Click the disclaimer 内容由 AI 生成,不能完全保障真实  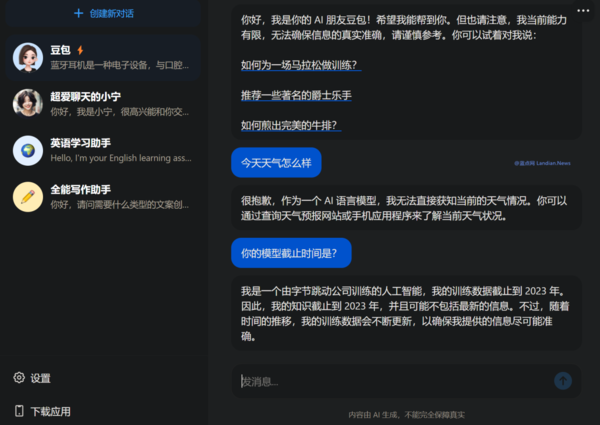point(406,415)
